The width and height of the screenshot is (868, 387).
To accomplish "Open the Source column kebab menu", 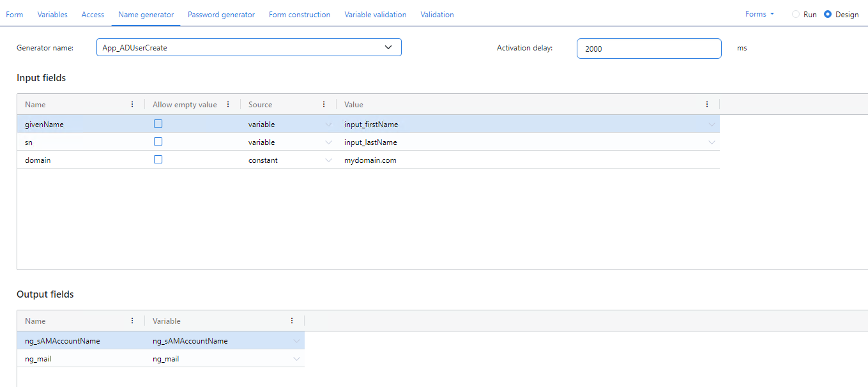I will click(324, 105).
